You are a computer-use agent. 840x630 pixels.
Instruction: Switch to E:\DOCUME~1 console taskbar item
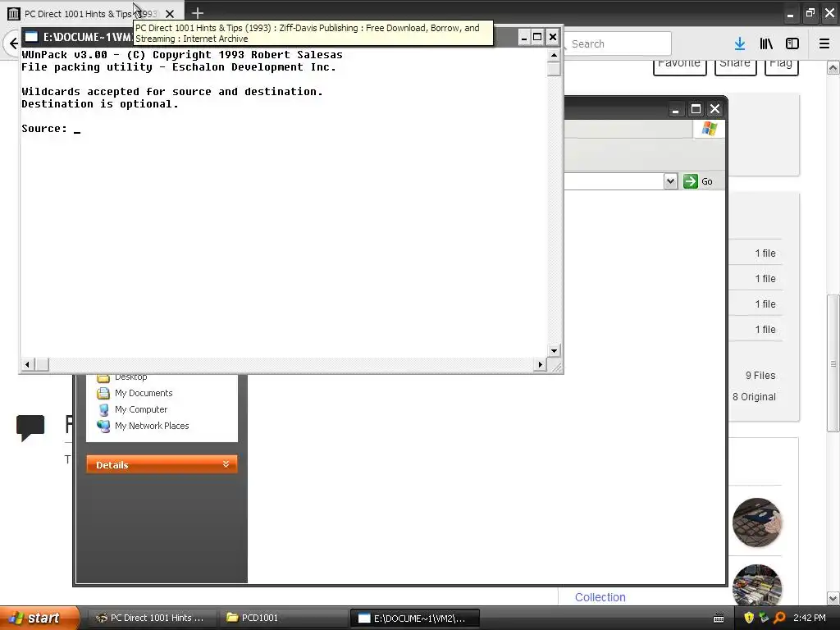[x=414, y=618]
